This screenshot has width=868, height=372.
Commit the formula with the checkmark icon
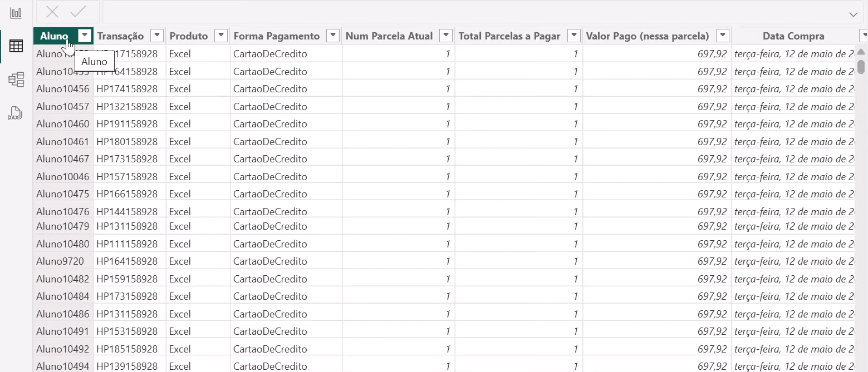pyautogui.click(x=79, y=12)
